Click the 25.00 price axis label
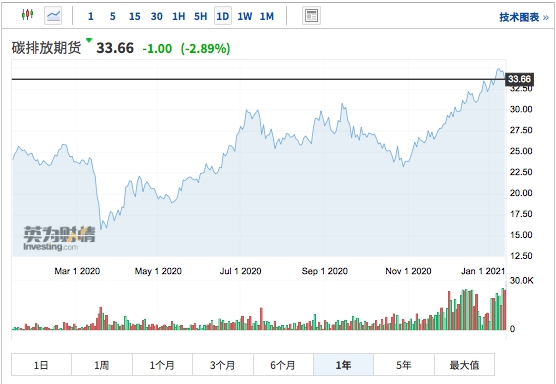Image resolution: width=556 pixels, height=384 pixels. [521, 151]
